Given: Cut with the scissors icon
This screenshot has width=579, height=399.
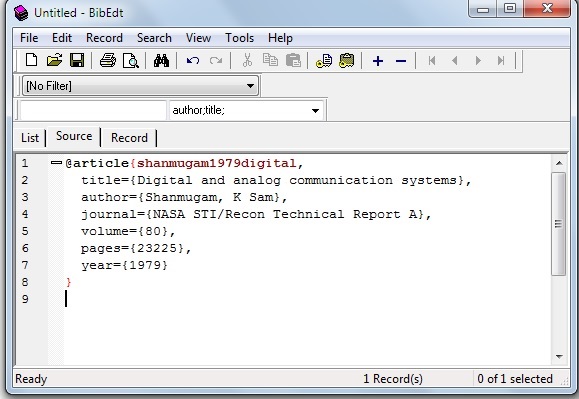Looking at the screenshot, I should point(247,60).
